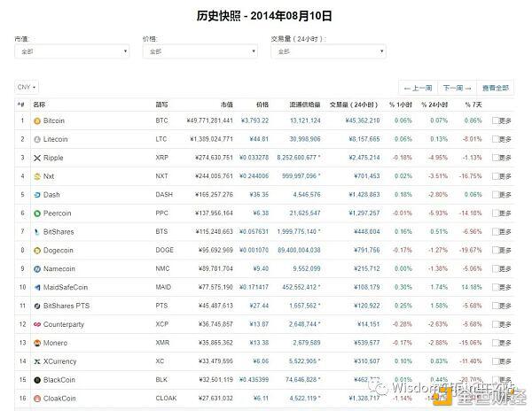532x411 pixels.
Task: Tick the checkbox in the Dash row
Action: [x=496, y=195]
